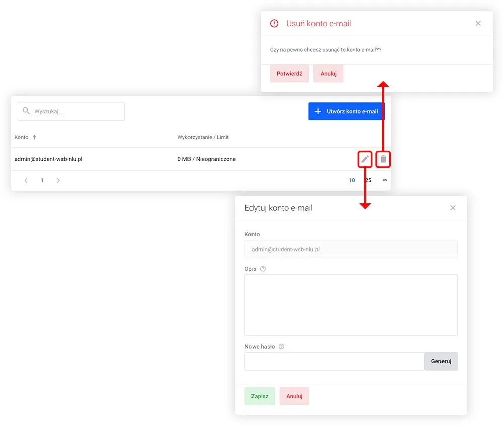Close the Usuń konto e-mail dialog
This screenshot has width=504, height=426.
point(478,23)
